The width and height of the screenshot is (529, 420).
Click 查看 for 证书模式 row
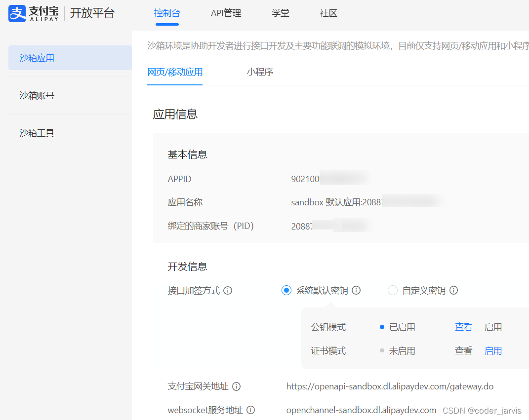[x=463, y=350]
